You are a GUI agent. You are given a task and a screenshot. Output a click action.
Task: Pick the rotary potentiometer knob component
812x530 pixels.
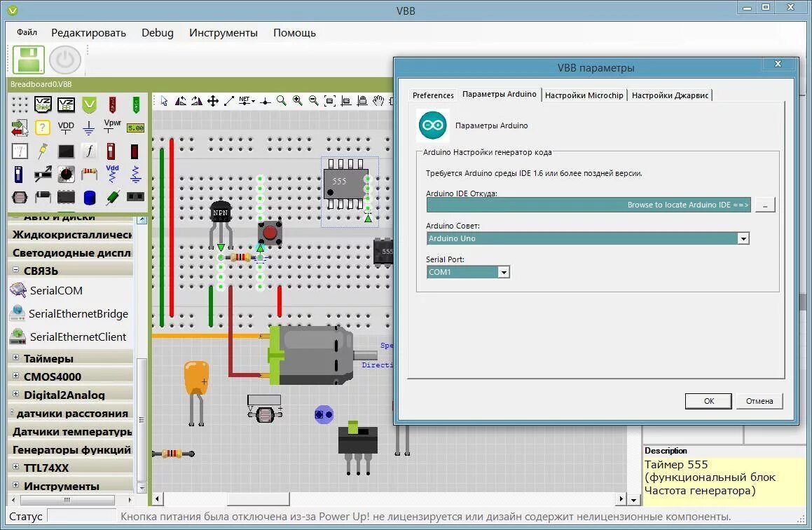[x=66, y=174]
